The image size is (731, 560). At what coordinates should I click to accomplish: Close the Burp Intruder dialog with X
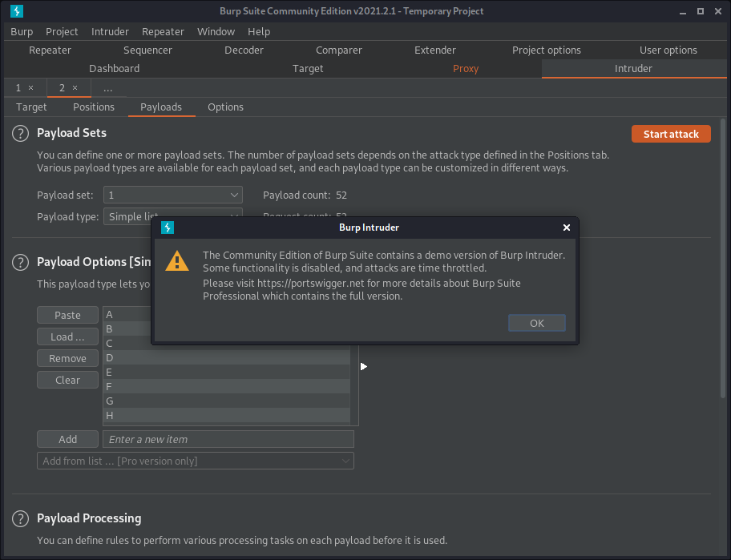(x=567, y=228)
